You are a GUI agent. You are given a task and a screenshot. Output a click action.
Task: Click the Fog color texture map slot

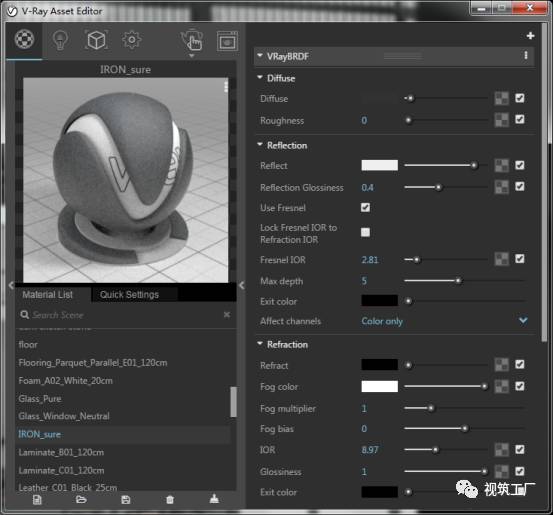coord(501,386)
